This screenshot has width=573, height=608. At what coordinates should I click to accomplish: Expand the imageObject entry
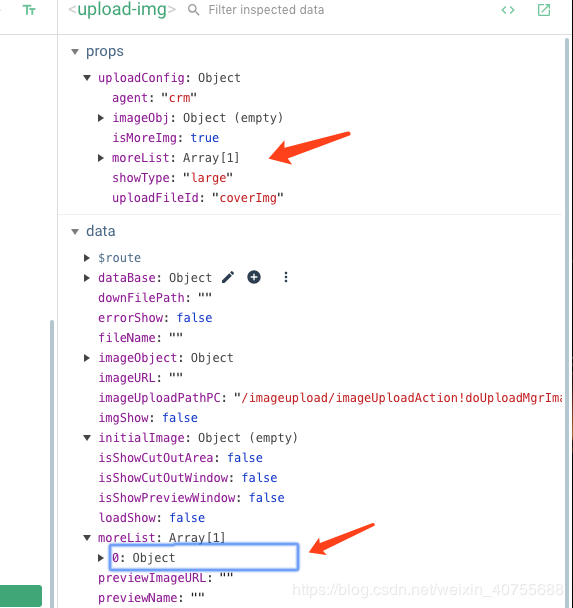tap(87, 358)
